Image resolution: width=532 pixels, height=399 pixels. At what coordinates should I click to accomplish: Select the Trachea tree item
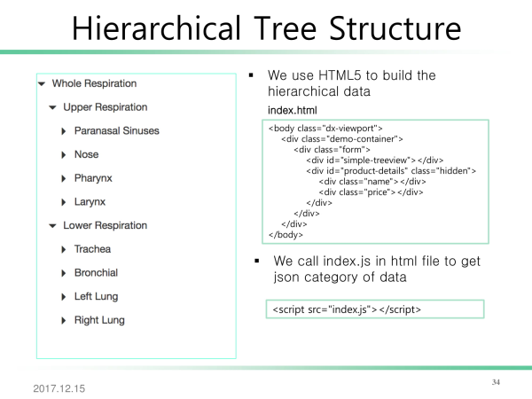[x=92, y=249]
